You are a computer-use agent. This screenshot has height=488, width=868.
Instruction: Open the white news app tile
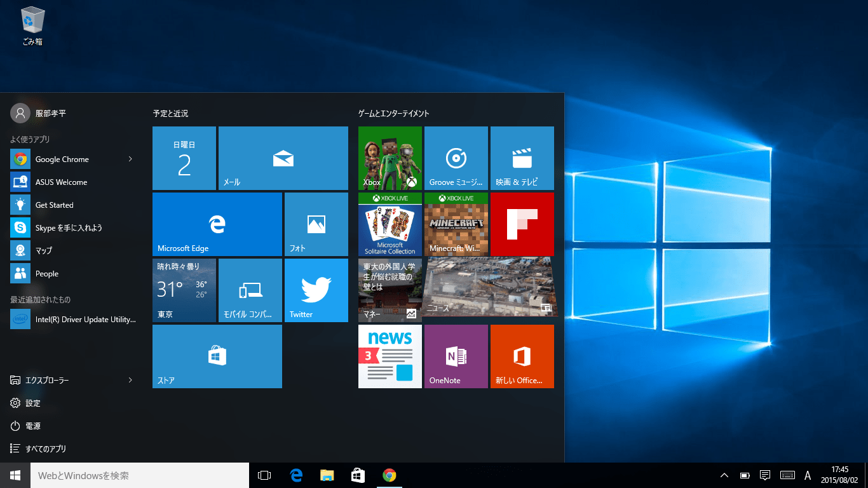390,356
